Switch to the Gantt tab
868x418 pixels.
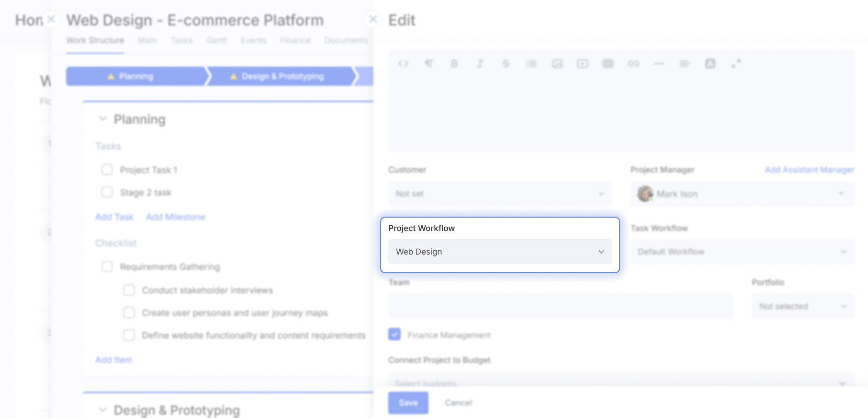(x=217, y=40)
